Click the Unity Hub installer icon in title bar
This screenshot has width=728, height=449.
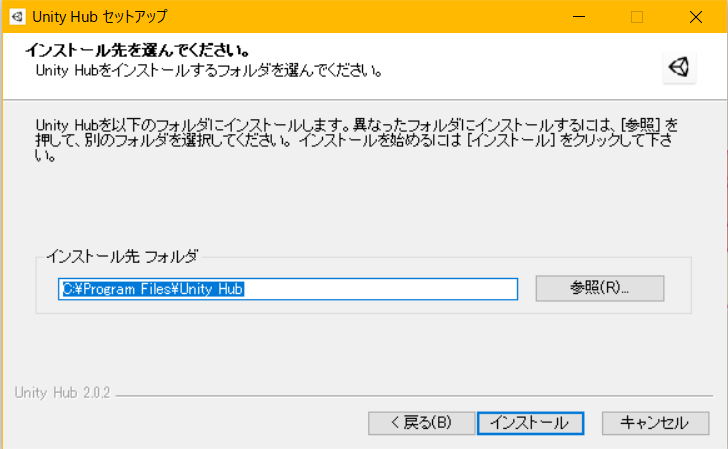17,17
